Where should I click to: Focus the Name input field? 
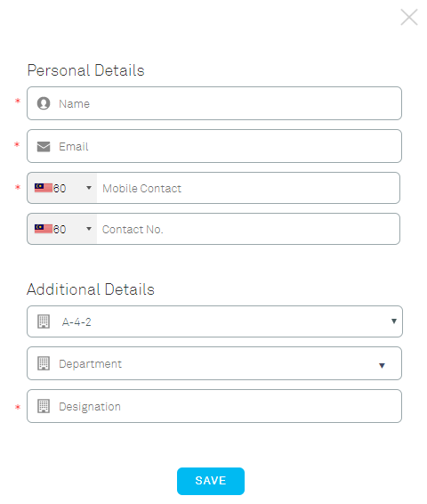214,103
